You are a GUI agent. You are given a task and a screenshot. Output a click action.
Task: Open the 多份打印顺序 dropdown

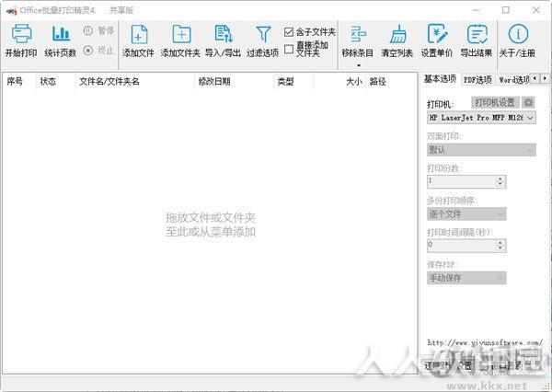(466, 213)
